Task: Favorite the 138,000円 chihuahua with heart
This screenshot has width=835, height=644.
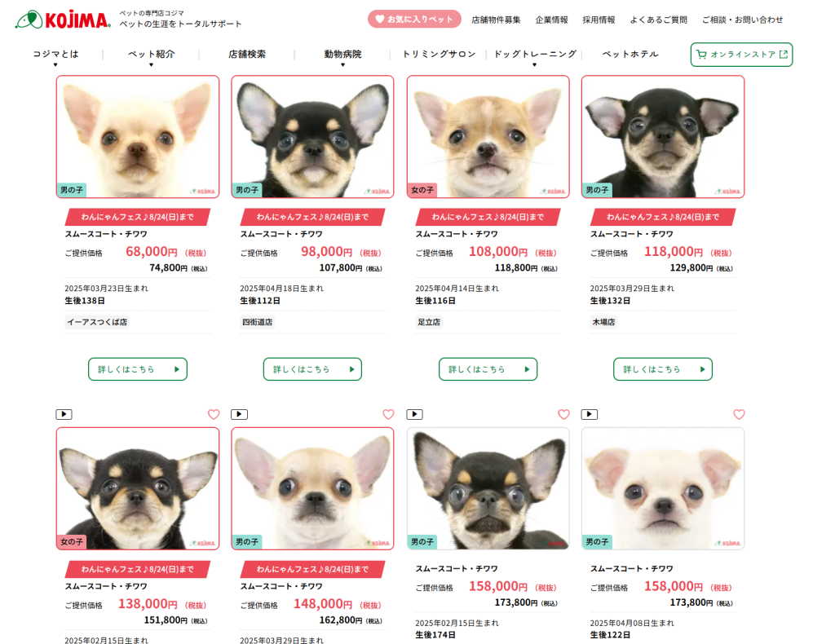Action: point(214,414)
